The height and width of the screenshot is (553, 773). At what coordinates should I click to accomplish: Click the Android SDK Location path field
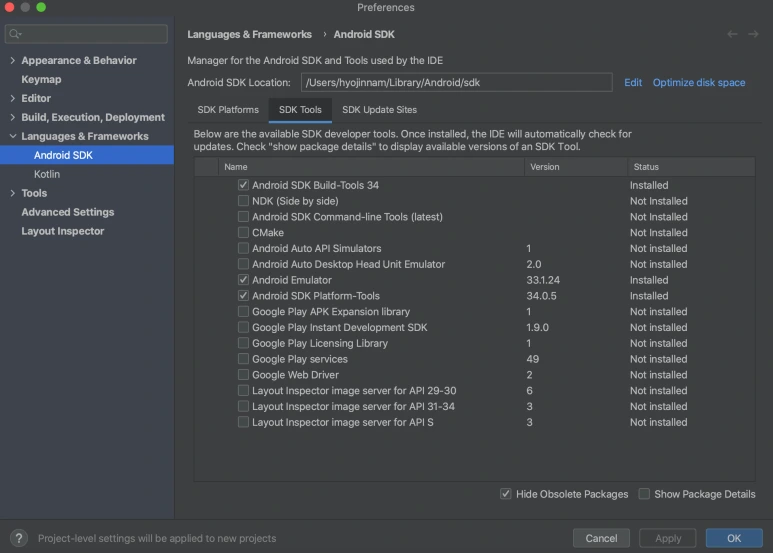point(457,82)
